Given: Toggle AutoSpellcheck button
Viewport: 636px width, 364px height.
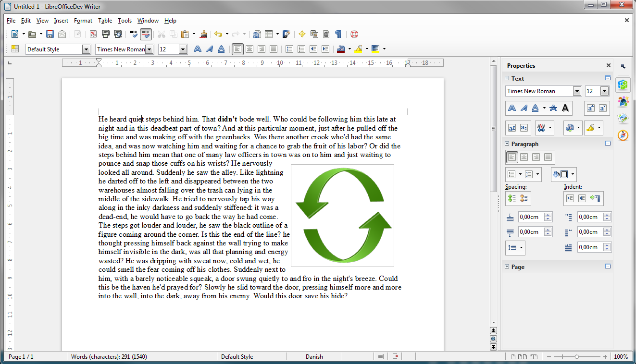Looking at the screenshot, I should pos(146,34).
